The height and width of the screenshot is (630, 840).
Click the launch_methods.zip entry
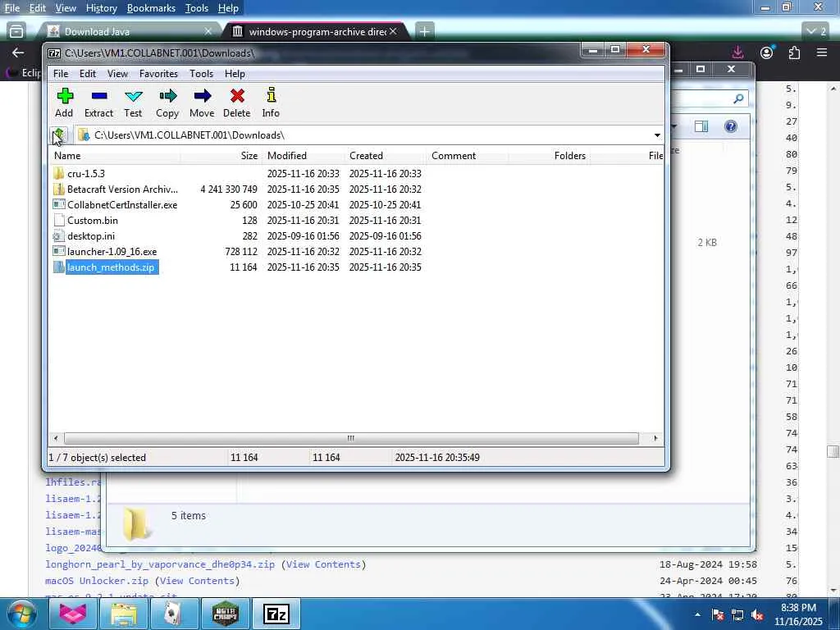pyautogui.click(x=111, y=267)
